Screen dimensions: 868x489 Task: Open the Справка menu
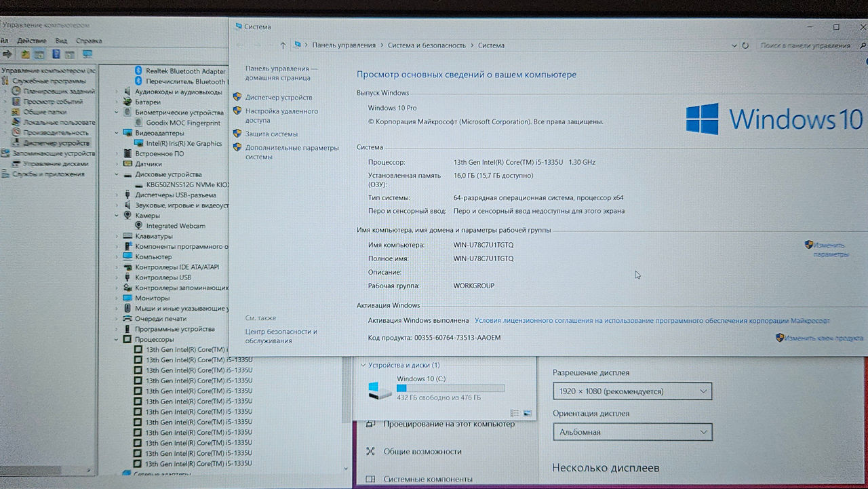pyautogui.click(x=89, y=41)
